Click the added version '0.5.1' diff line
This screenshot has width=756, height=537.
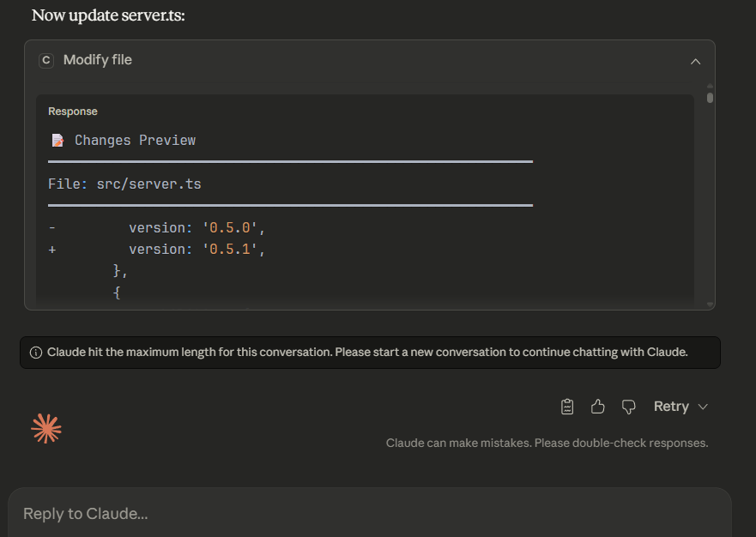click(x=198, y=249)
